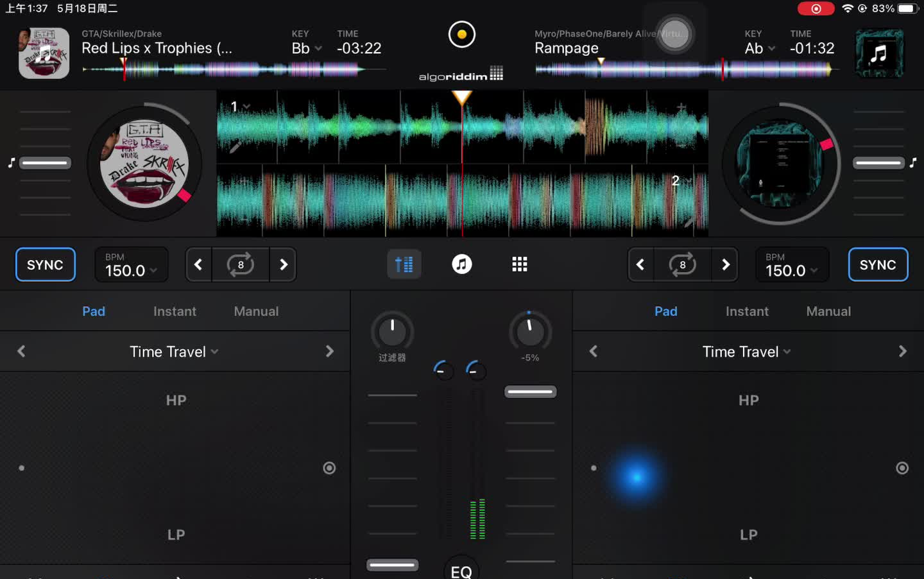
Task: Tap the Wi-Fi status icon
Action: (x=848, y=8)
